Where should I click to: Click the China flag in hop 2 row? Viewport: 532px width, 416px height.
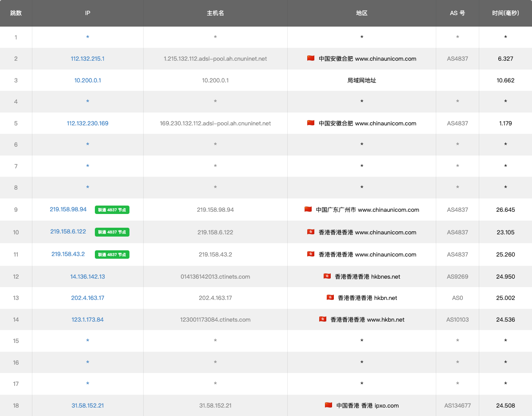[311, 58]
